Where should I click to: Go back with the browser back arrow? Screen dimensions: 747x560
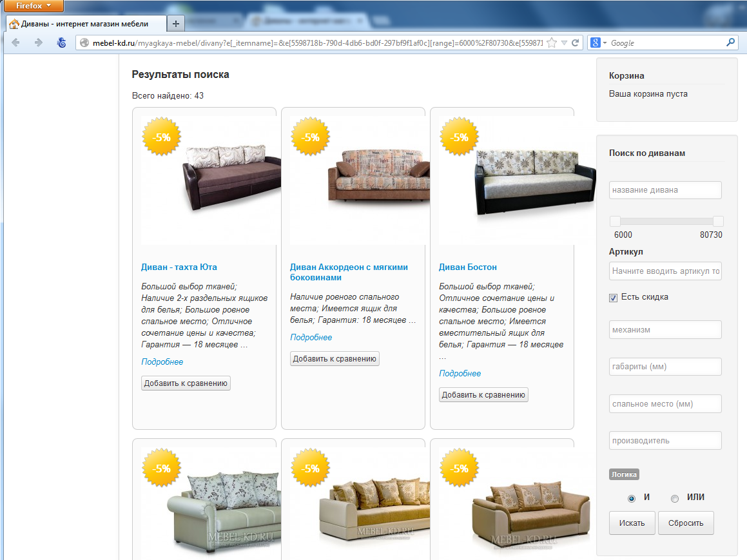[x=15, y=43]
